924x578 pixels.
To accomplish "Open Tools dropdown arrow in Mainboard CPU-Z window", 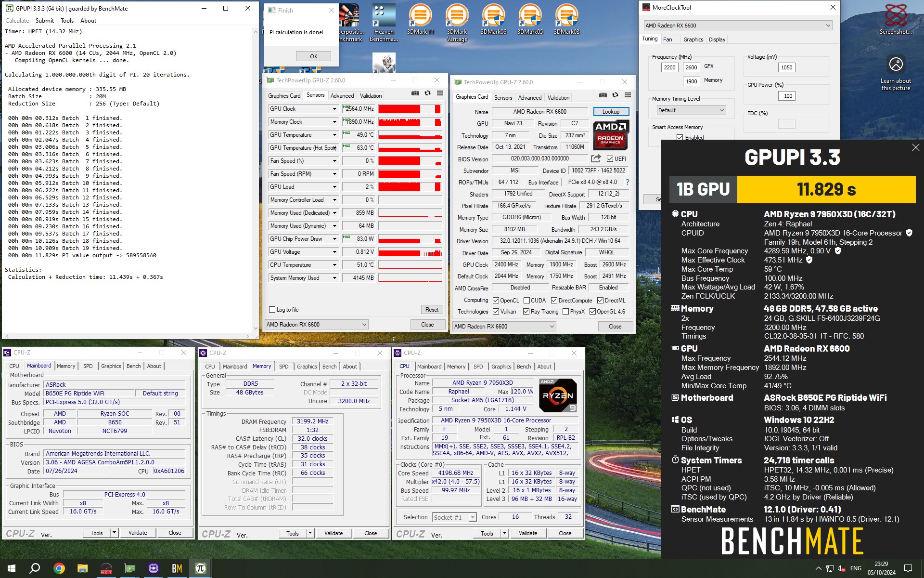I will click(x=114, y=533).
